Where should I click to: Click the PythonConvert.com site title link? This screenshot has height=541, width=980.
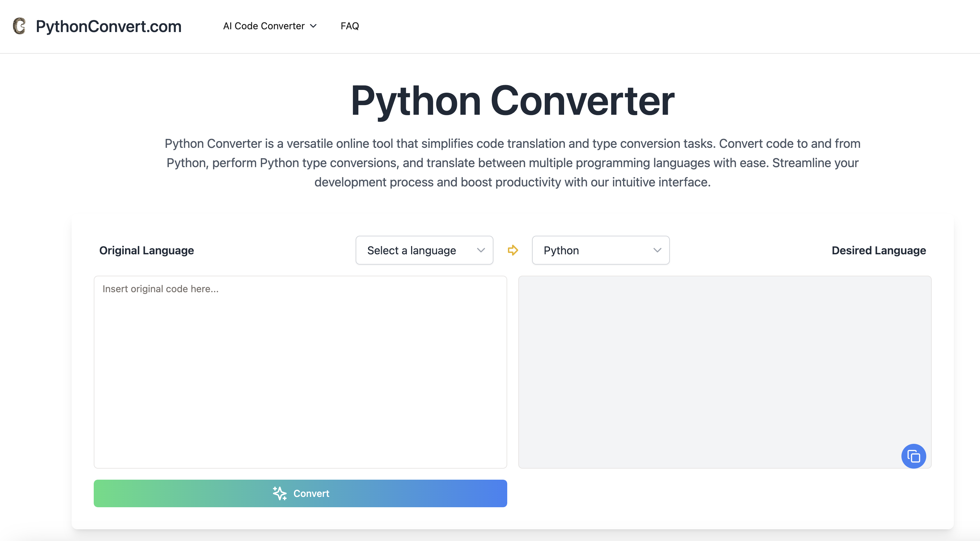point(109,26)
